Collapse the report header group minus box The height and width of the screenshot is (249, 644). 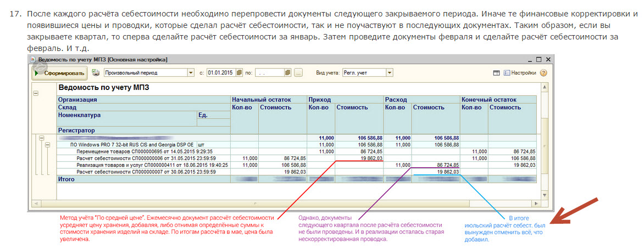pos(35,94)
